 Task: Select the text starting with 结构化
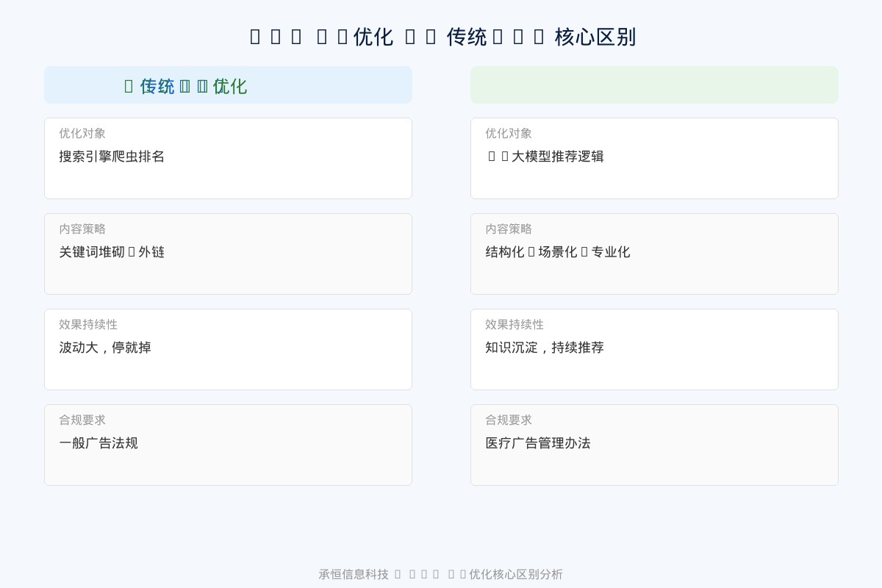click(558, 252)
